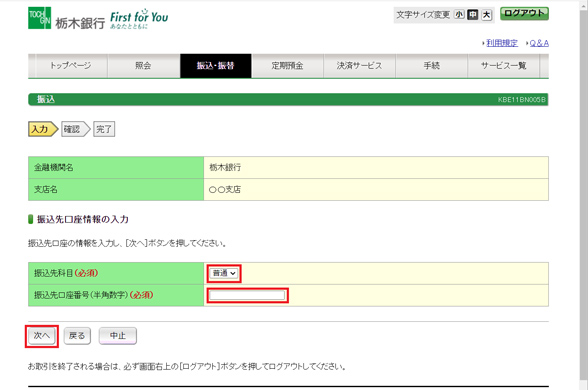This screenshot has width=588, height=390.
Task: Open the 照会 menu tab
Action: [x=143, y=66]
